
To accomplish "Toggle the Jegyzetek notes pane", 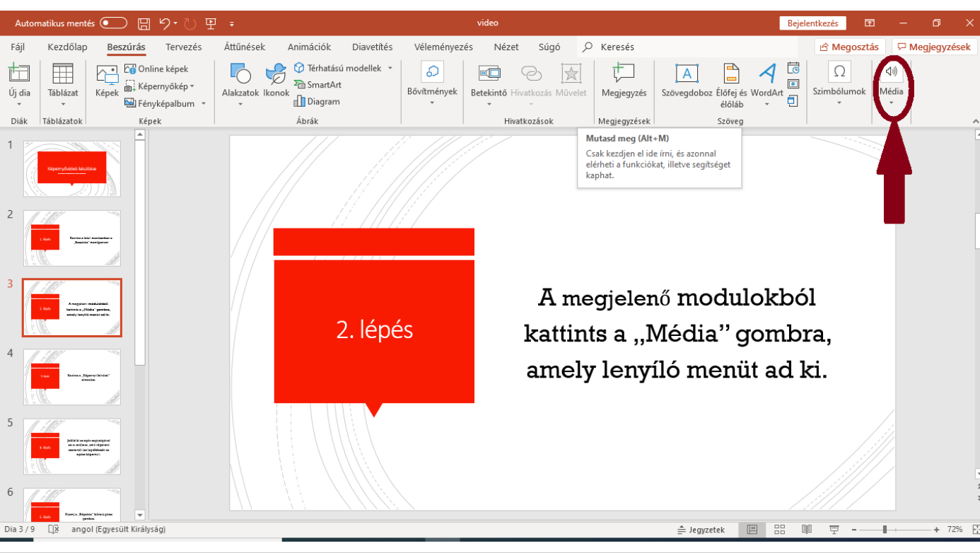I will point(701,529).
